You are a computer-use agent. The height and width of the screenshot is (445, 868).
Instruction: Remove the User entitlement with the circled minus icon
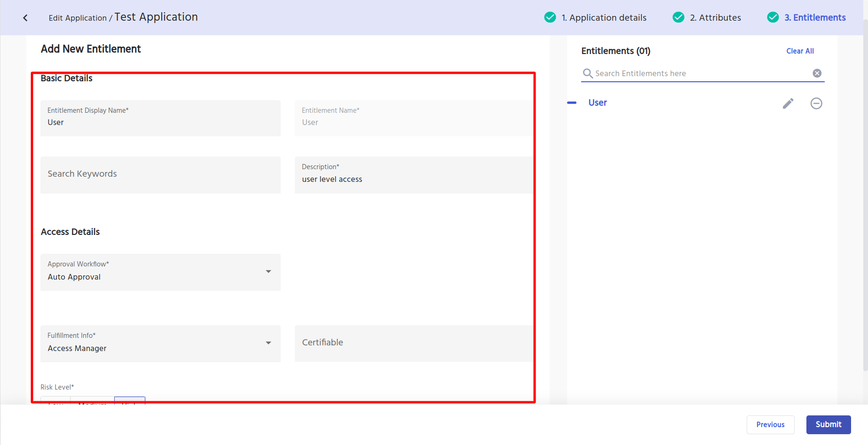[x=816, y=103]
